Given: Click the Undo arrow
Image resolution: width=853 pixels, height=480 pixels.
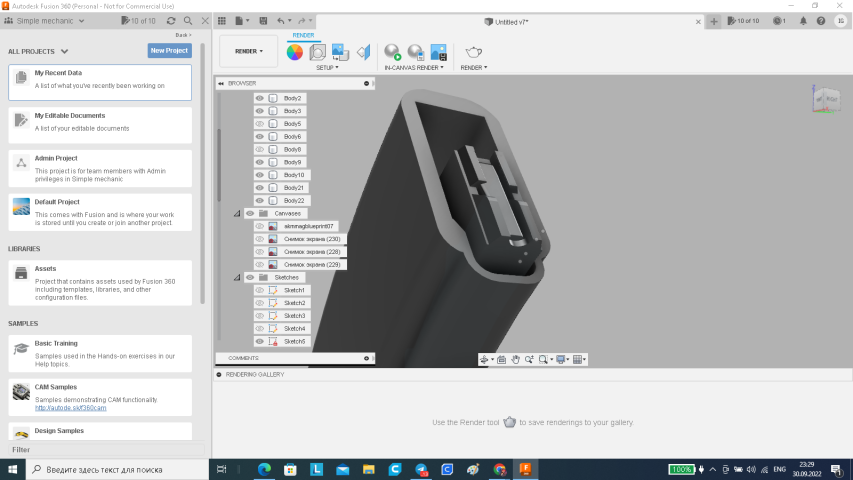Looking at the screenshot, I should [x=281, y=21].
